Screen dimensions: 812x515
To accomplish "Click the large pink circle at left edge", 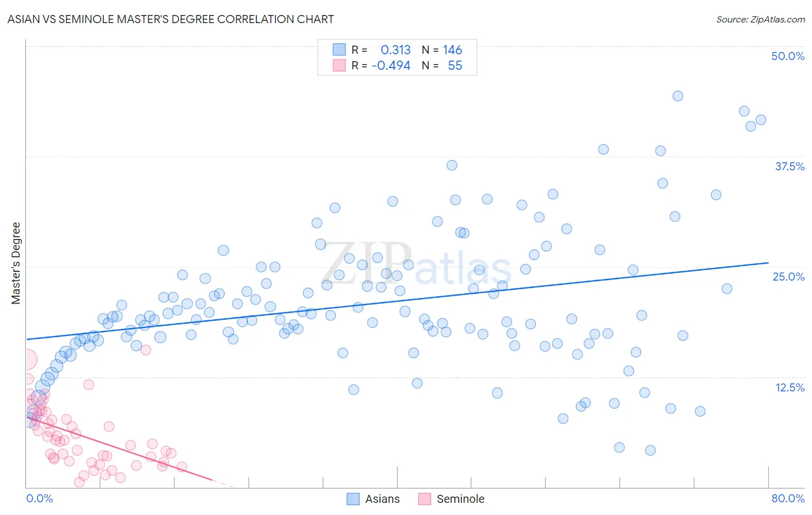I will tap(27, 360).
